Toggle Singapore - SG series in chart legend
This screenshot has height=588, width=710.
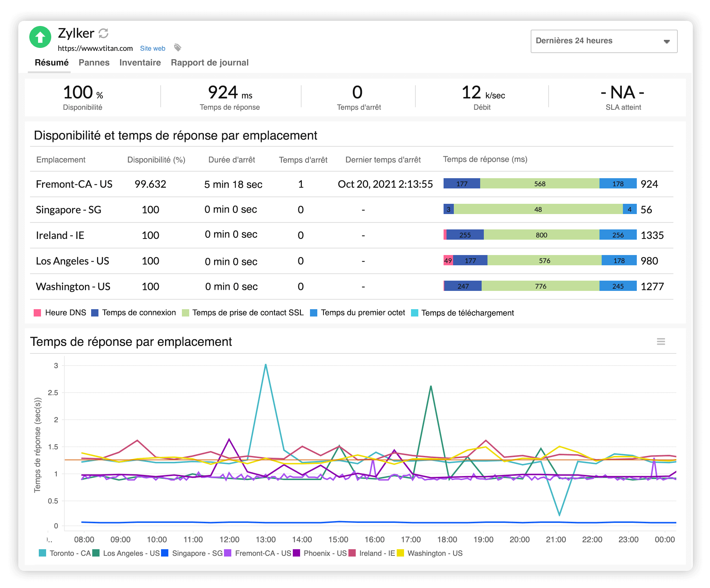[192, 553]
